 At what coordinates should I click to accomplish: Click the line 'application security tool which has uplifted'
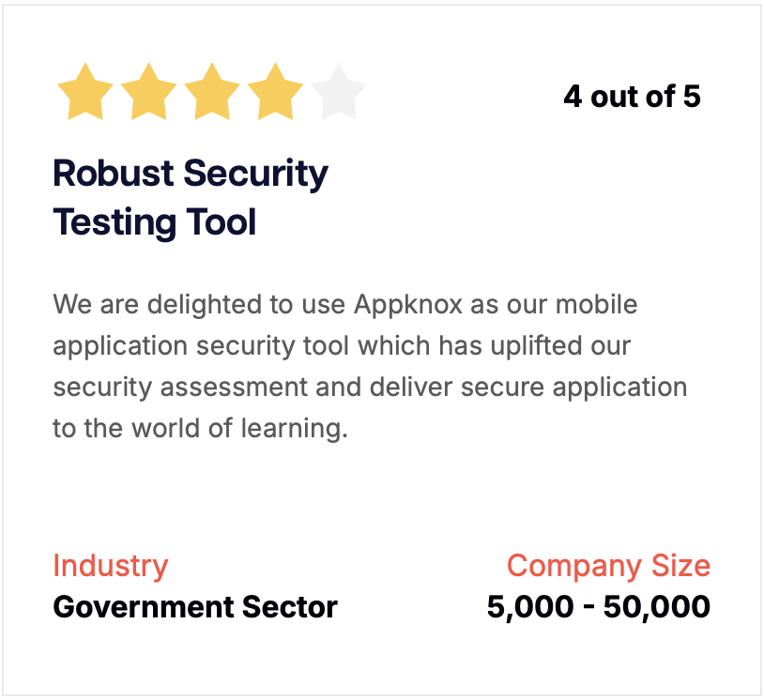(342, 346)
